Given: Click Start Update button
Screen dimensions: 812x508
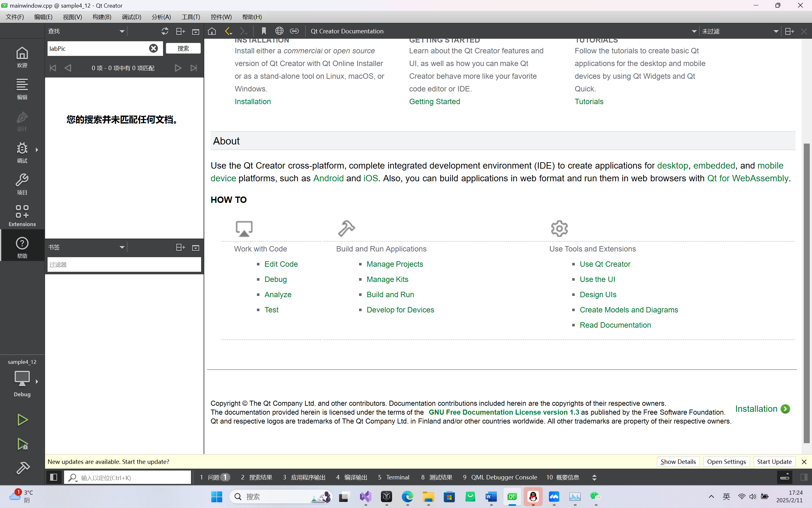Looking at the screenshot, I should point(774,462).
